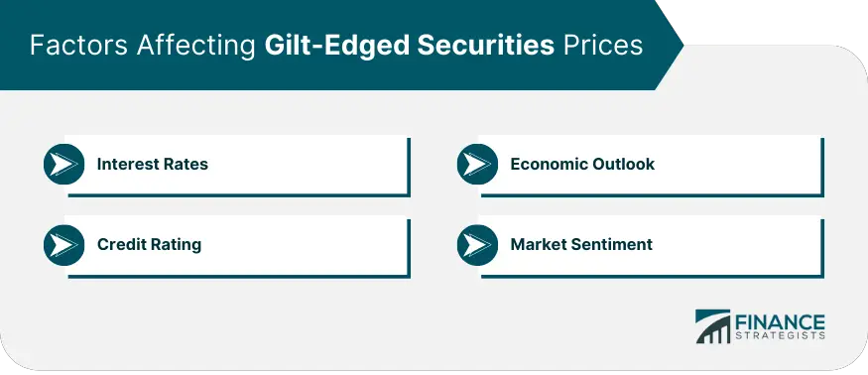This screenshot has height=375, width=868.
Task: Select the Interest Rates label text
Action: (x=152, y=164)
